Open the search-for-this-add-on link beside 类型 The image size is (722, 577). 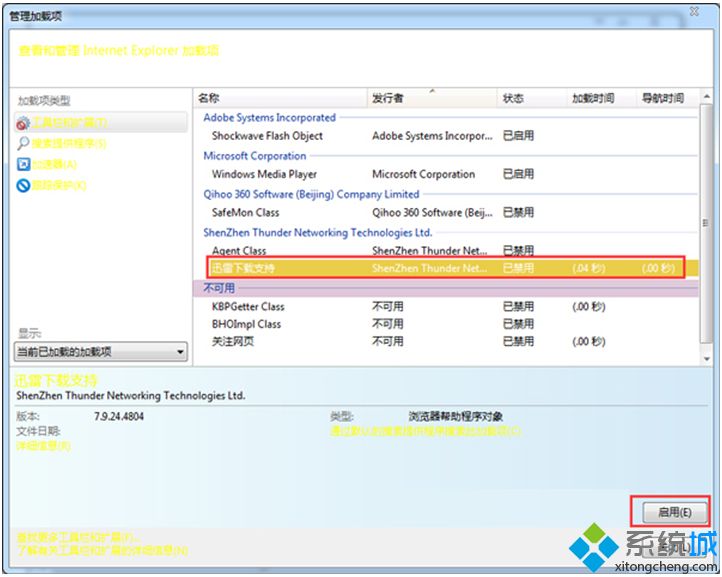point(426,431)
